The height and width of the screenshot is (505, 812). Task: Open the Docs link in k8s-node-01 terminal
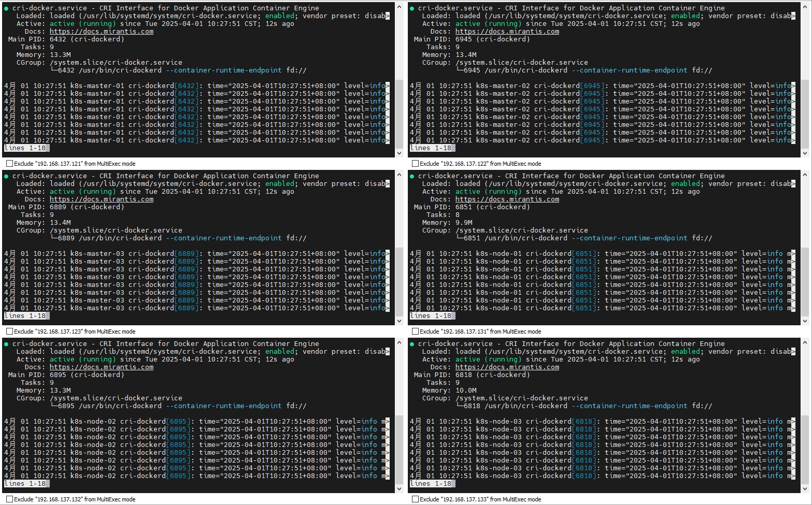(507, 199)
